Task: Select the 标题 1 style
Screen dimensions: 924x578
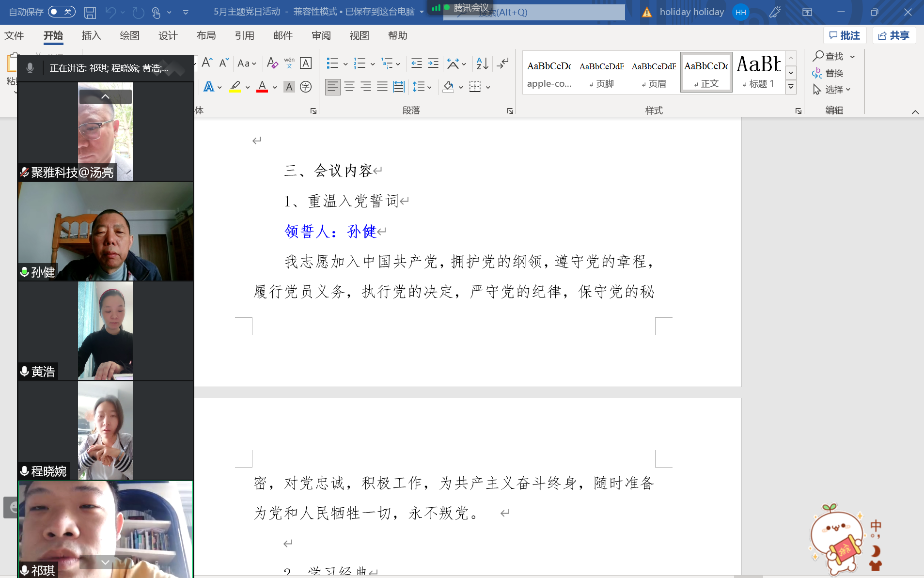Action: [x=759, y=73]
